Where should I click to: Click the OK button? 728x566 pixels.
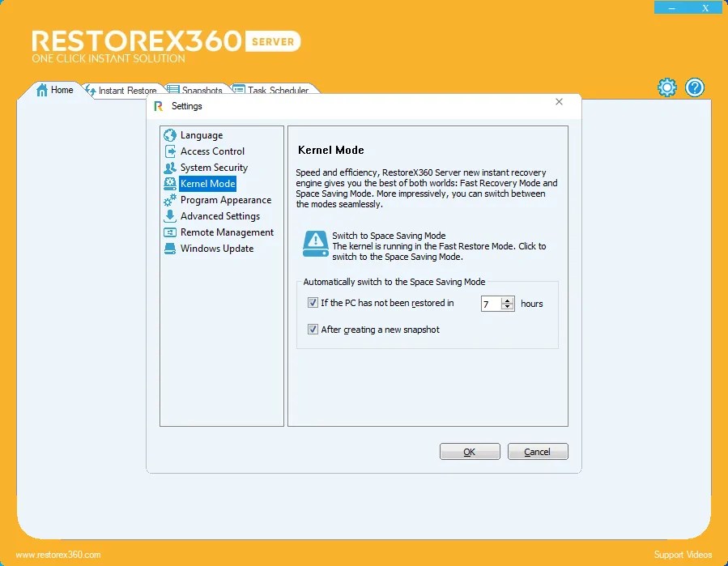[470, 452]
